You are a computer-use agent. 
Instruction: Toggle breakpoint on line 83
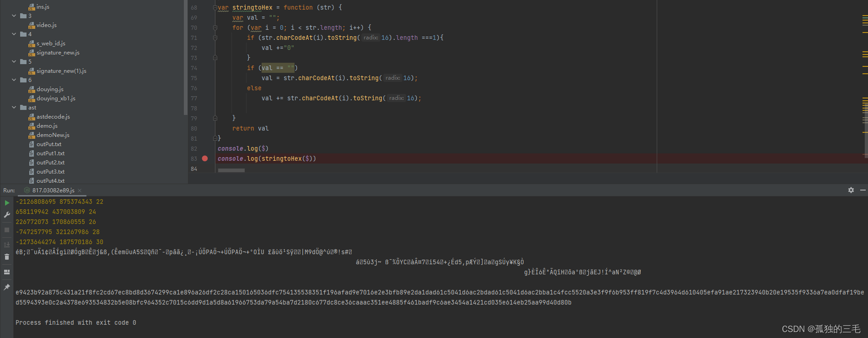(205, 158)
